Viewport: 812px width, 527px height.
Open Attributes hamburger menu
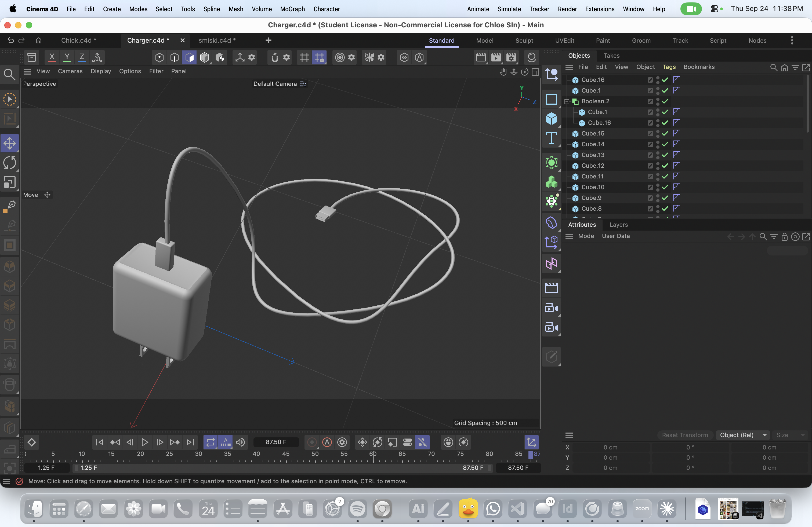coord(569,236)
